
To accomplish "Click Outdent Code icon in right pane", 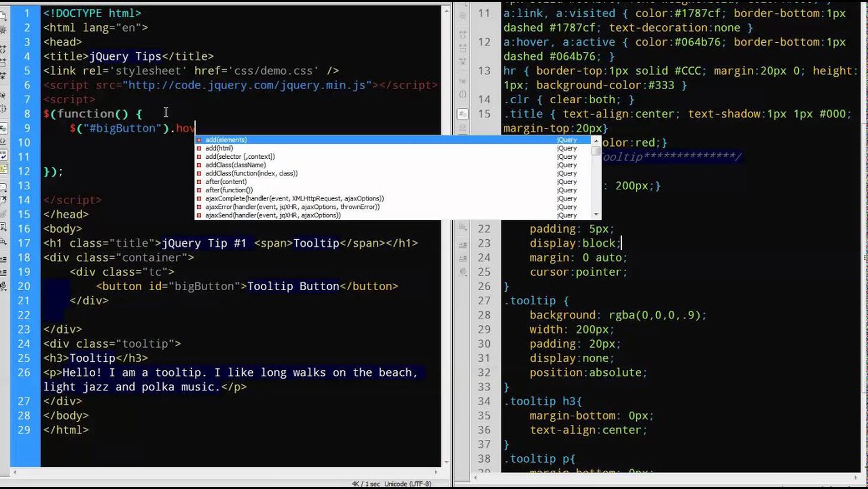I will (463, 259).
